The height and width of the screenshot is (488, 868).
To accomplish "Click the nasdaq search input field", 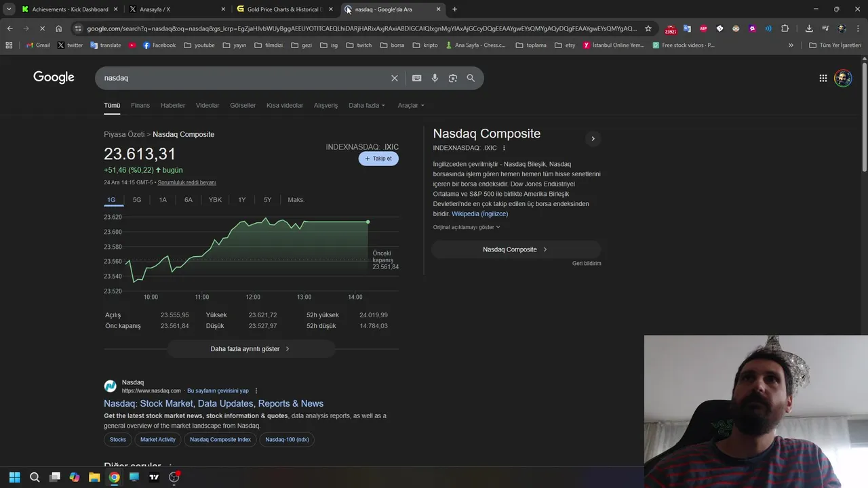I will [244, 78].
